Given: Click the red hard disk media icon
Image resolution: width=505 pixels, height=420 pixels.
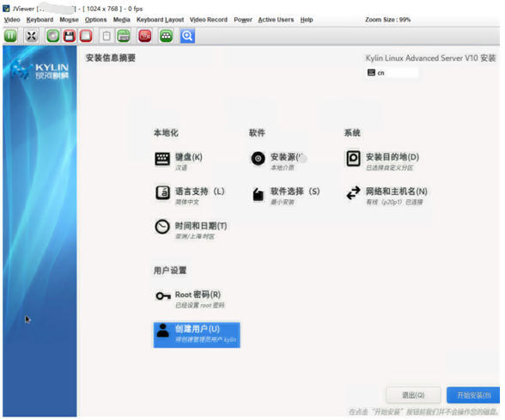Looking at the screenshot, I should point(85,36).
